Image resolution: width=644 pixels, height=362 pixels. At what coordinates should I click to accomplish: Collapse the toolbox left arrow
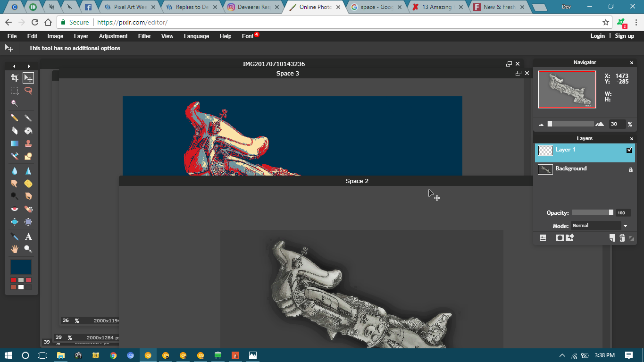[14, 67]
